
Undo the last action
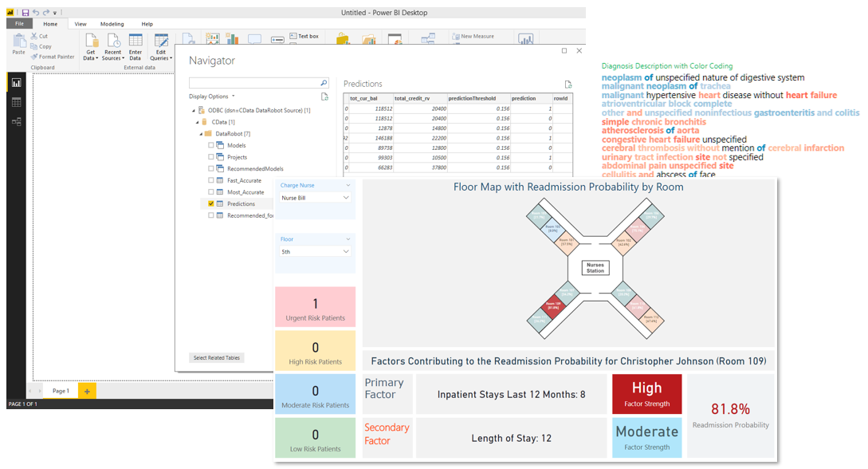(36, 12)
